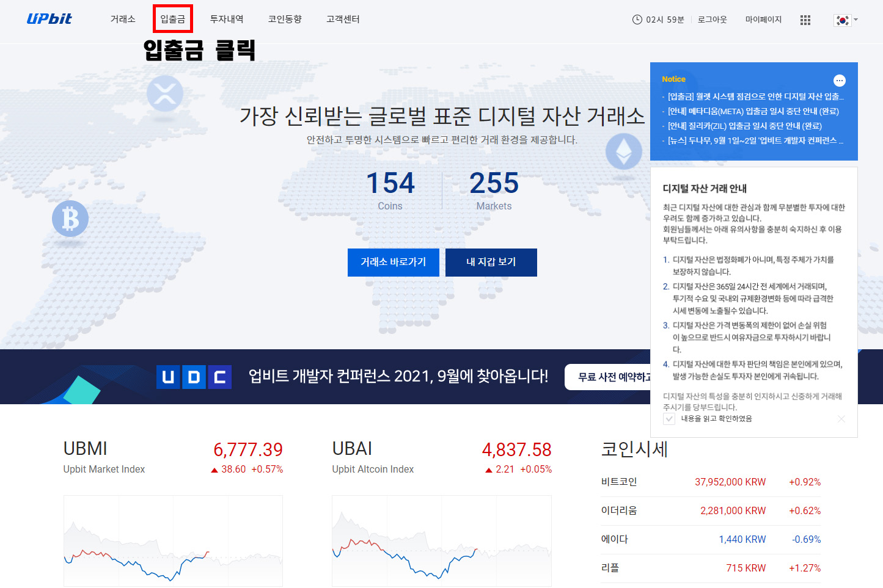This screenshot has width=883, height=588.
Task: Check the 내용을 읽고 확인하였음 checkbox
Action: (669, 419)
